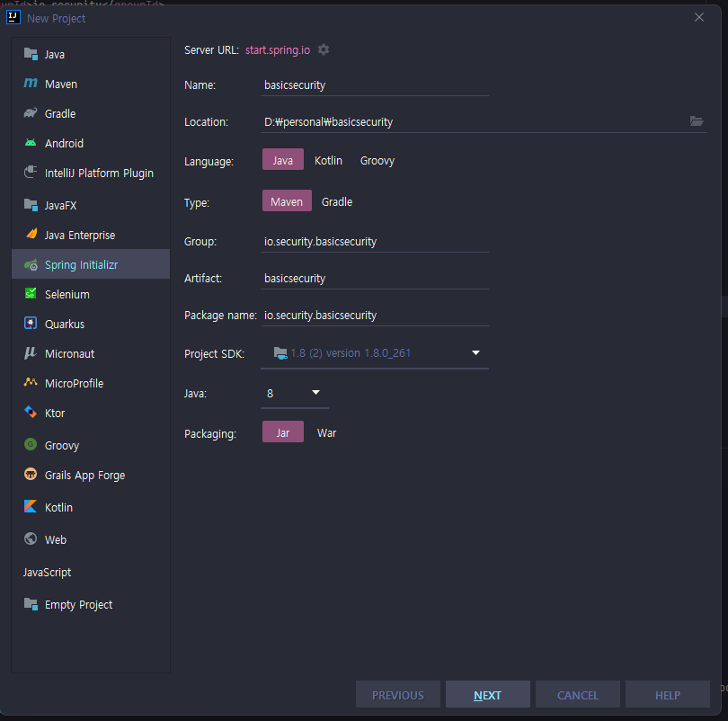Viewport: 728px width, 721px height.
Task: Choose Maven as project type
Action: (x=287, y=200)
